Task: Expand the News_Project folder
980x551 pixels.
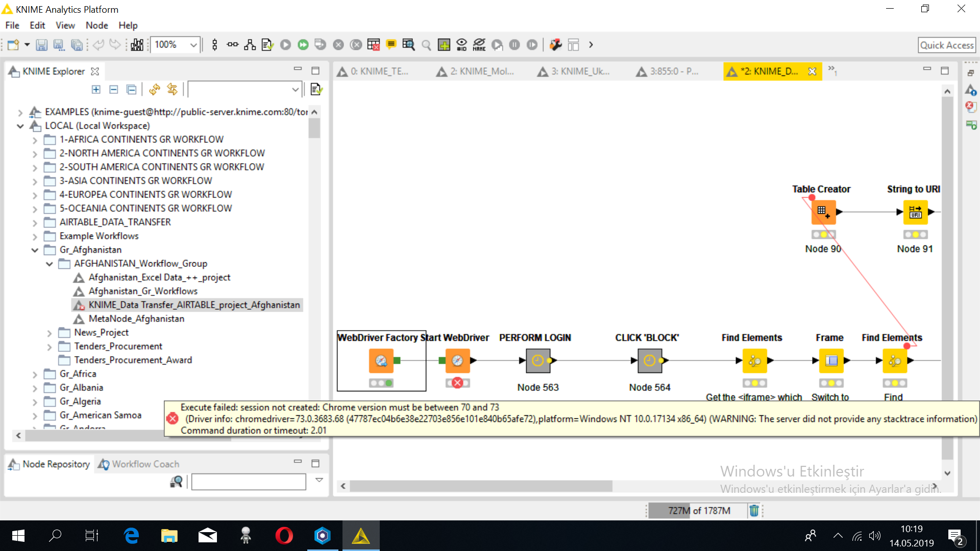Action: 50,333
